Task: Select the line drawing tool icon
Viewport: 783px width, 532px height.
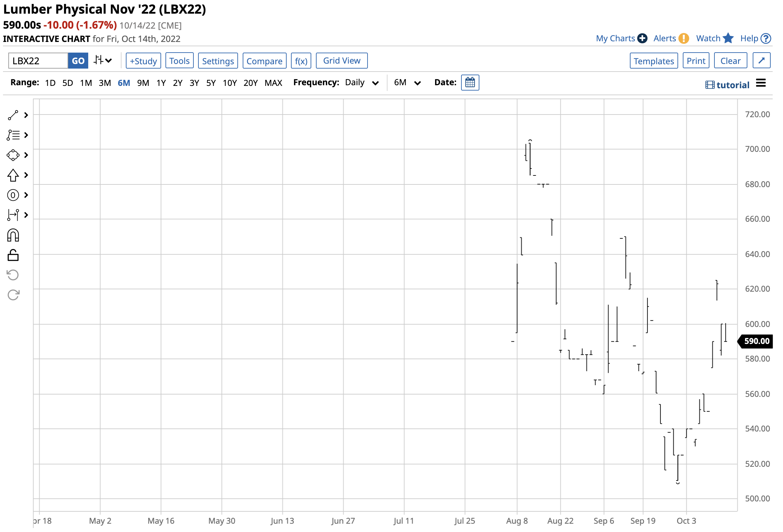Action: tap(13, 116)
